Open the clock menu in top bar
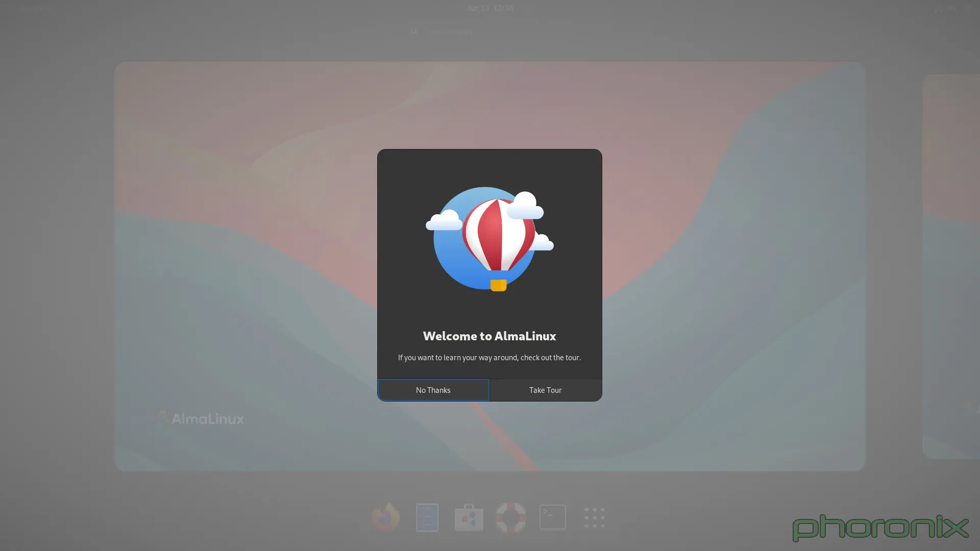 click(x=490, y=8)
